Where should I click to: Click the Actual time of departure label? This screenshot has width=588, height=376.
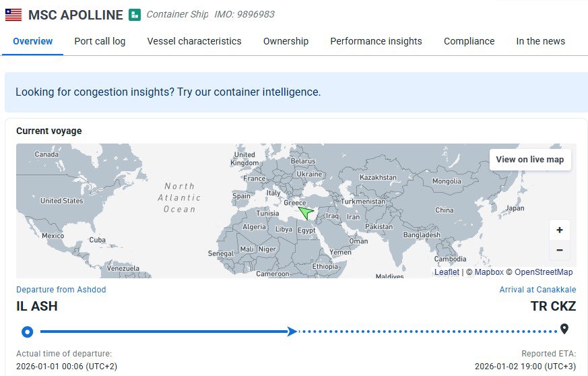pos(64,354)
